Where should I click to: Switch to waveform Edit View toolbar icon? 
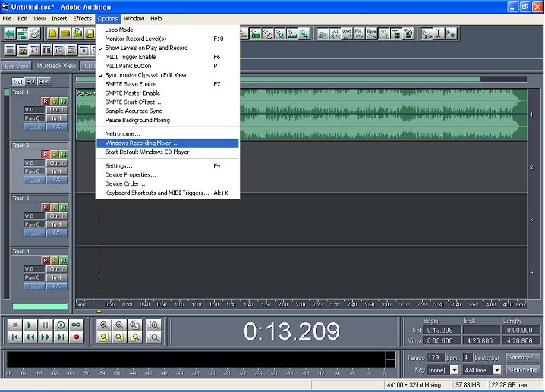[10, 33]
